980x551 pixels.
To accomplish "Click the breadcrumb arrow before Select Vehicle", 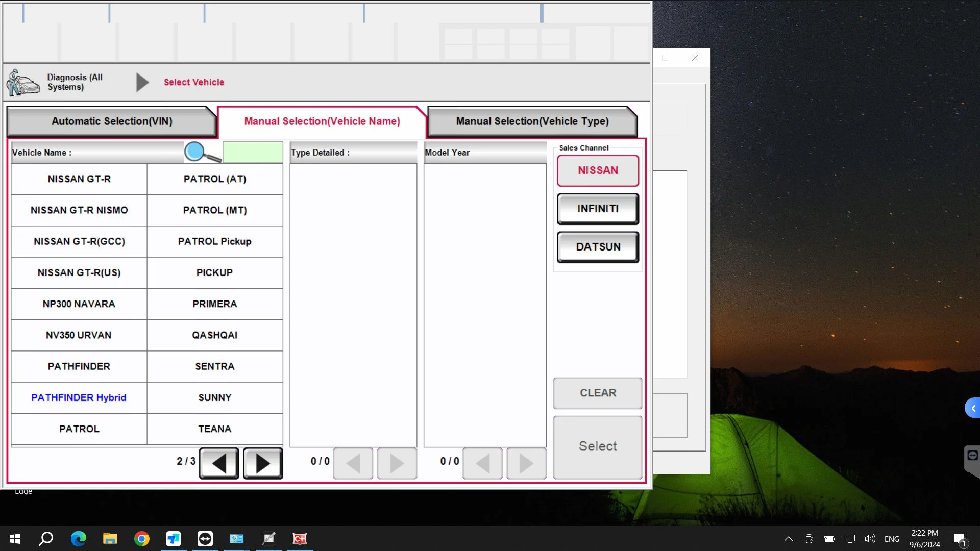I will pyautogui.click(x=142, y=82).
